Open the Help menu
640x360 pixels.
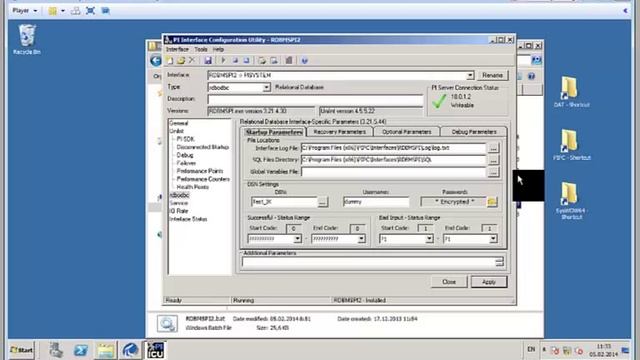(218, 49)
